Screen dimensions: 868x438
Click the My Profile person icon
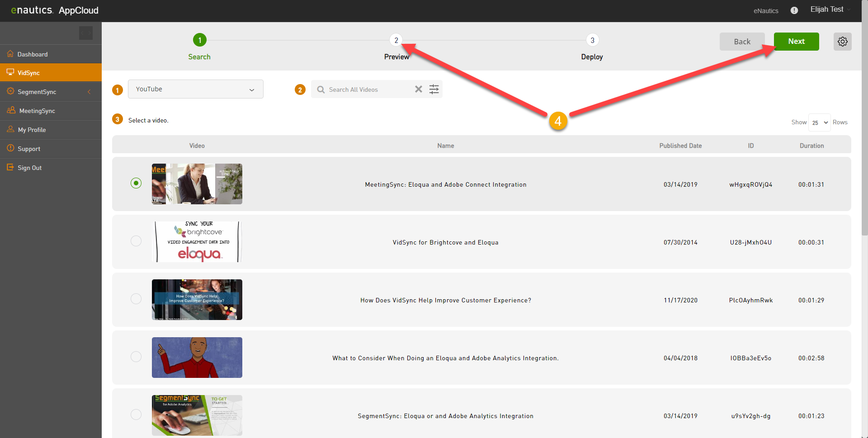(x=10, y=129)
